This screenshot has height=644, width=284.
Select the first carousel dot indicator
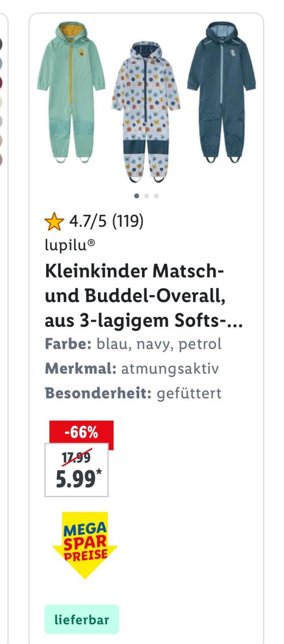coord(137,196)
